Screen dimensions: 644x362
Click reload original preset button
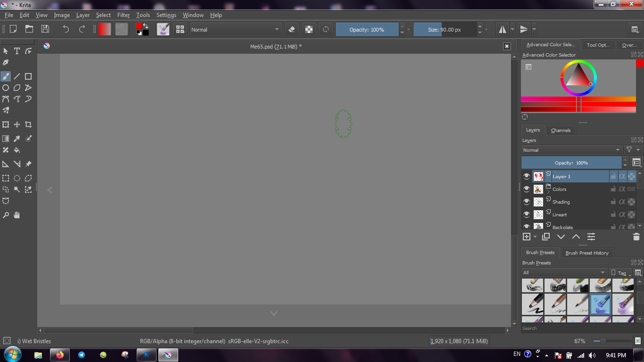(325, 29)
